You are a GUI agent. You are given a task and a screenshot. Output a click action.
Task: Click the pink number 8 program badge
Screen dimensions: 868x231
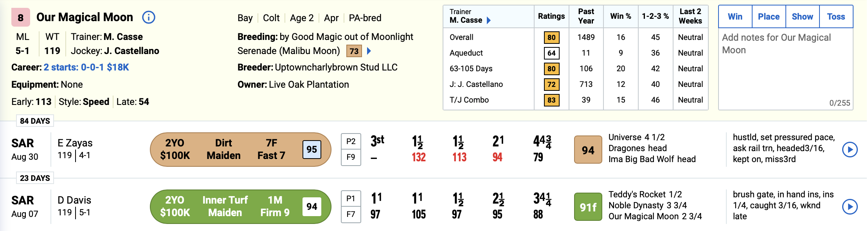click(x=21, y=18)
